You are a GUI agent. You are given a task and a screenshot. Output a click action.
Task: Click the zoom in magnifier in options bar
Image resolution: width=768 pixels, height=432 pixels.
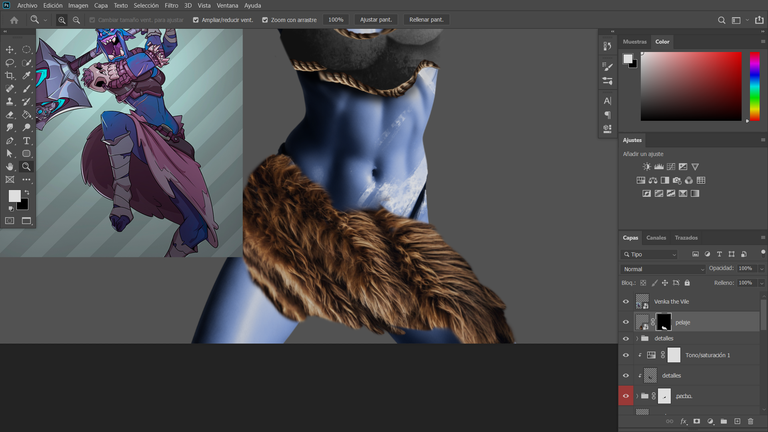[62, 20]
